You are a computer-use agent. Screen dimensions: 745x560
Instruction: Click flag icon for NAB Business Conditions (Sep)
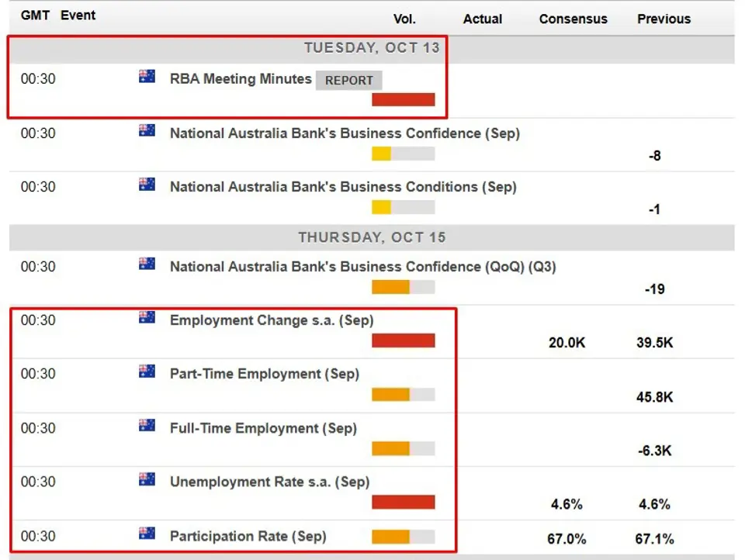coord(147,184)
